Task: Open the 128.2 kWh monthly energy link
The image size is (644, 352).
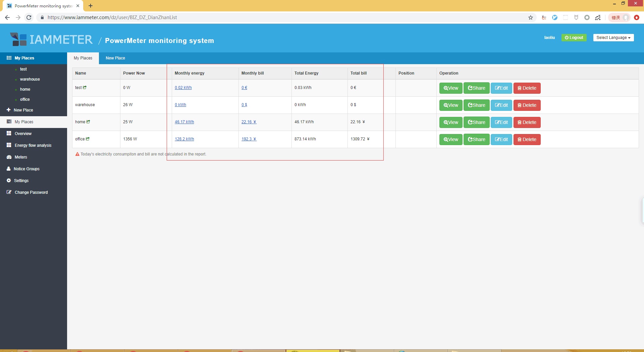Action: [x=184, y=139]
